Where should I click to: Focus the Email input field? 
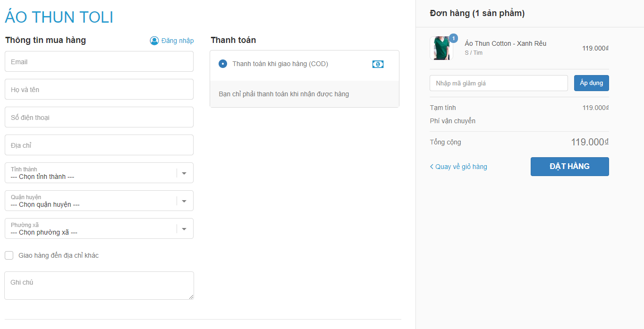point(99,62)
